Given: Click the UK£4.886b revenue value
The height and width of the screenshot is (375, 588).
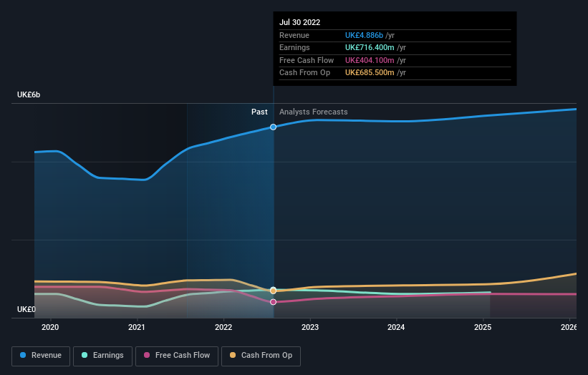Looking at the screenshot, I should pyautogui.click(x=364, y=35).
